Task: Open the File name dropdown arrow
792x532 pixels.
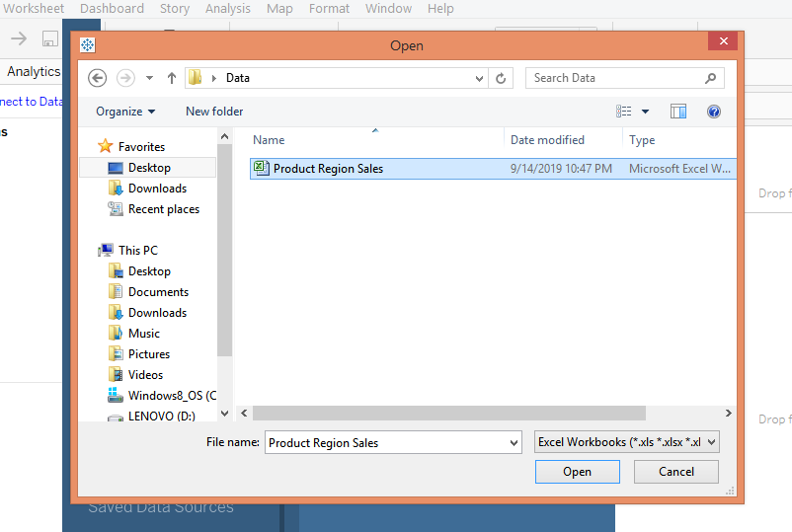Action: click(514, 442)
